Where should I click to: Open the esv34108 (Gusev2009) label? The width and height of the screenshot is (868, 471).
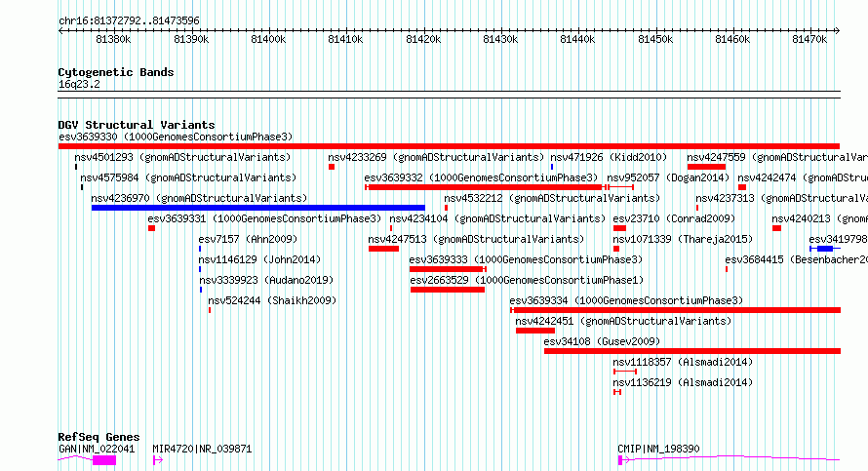(x=603, y=341)
